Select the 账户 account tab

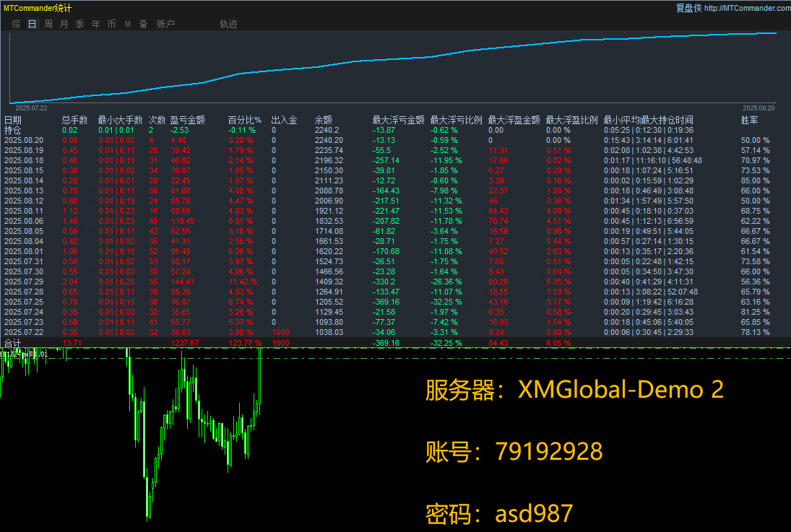165,24
